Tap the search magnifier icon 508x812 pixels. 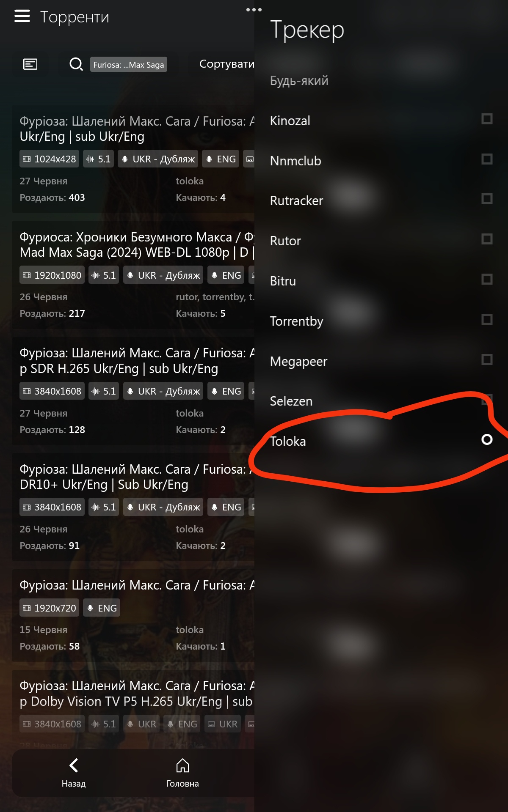[x=76, y=64]
